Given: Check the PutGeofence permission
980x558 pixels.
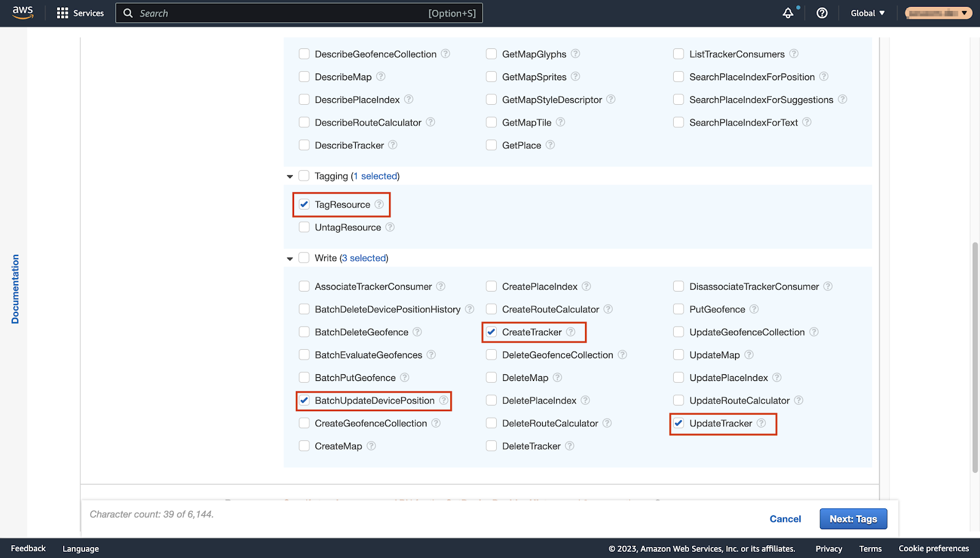Looking at the screenshot, I should [x=679, y=309].
